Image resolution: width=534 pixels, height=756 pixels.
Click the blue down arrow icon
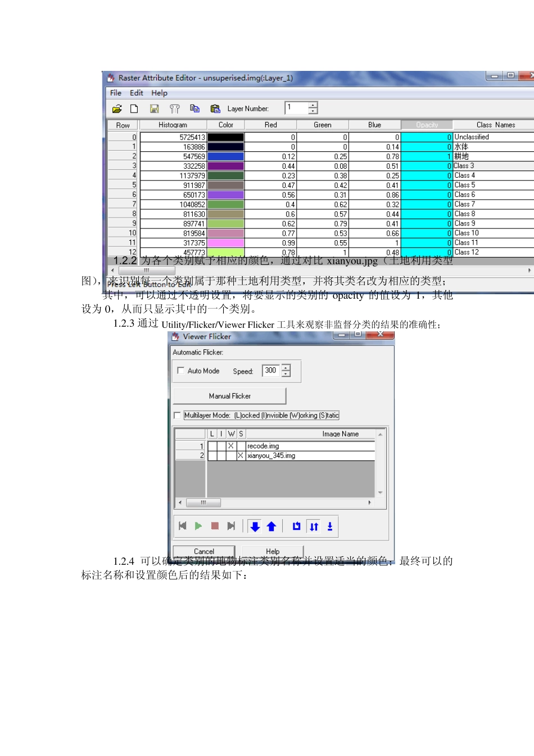coord(255,526)
